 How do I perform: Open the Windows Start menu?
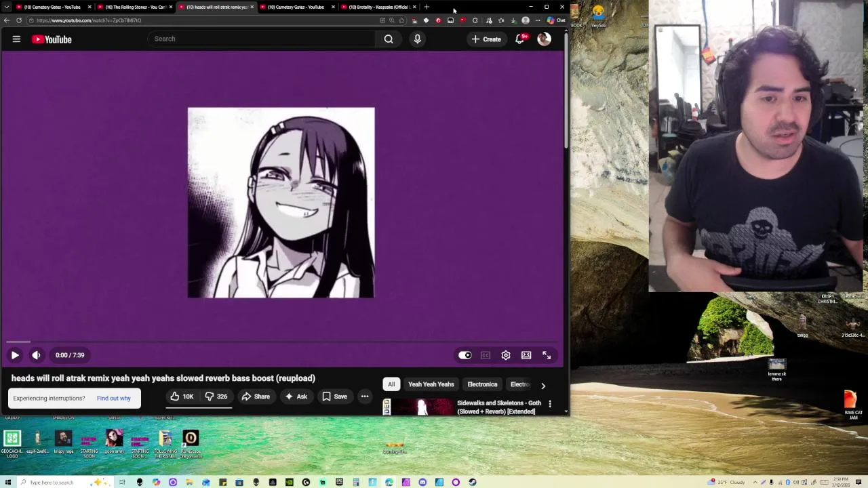7,482
